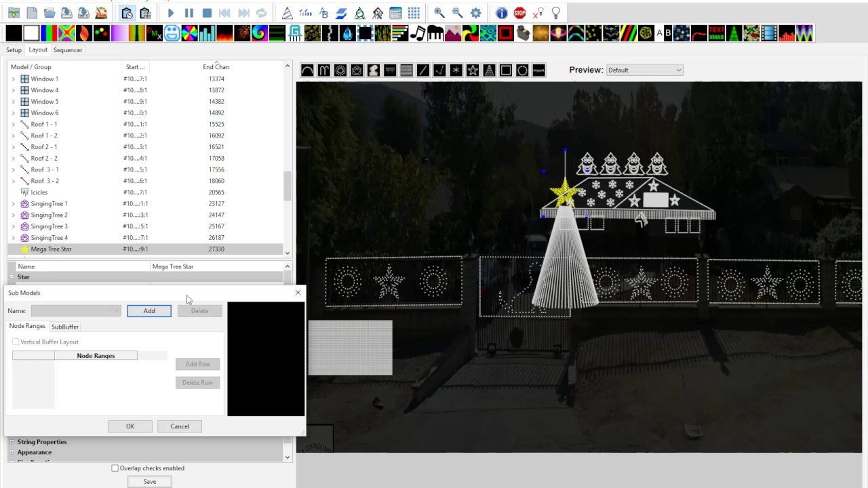Select the Liquid water drop effect icon
This screenshot has width=868, height=488.
347,33
